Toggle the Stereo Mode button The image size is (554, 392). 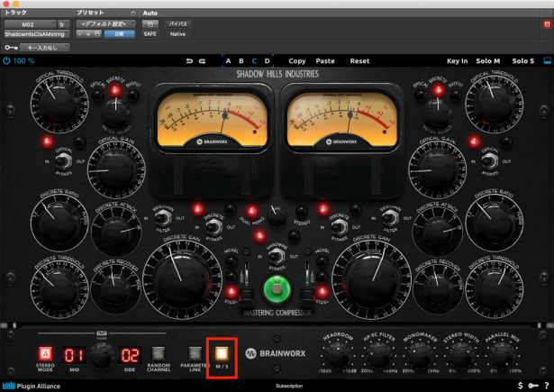point(44,353)
